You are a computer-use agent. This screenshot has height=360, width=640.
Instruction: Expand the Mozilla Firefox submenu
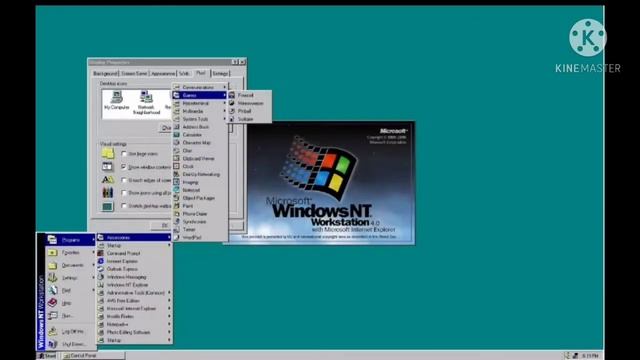click(x=134, y=316)
